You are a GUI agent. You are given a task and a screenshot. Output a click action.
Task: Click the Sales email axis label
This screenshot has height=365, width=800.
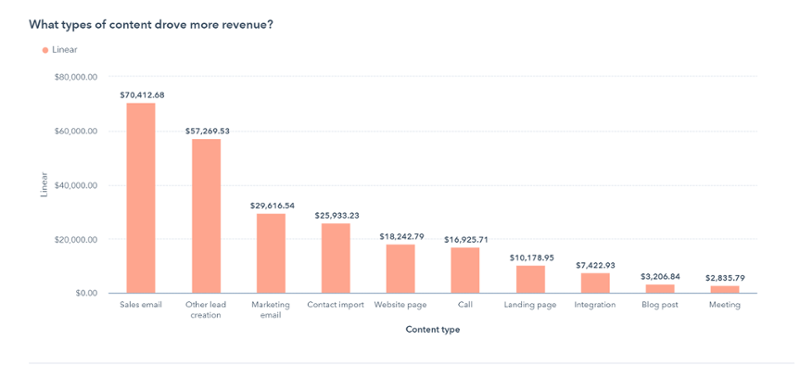(x=141, y=305)
